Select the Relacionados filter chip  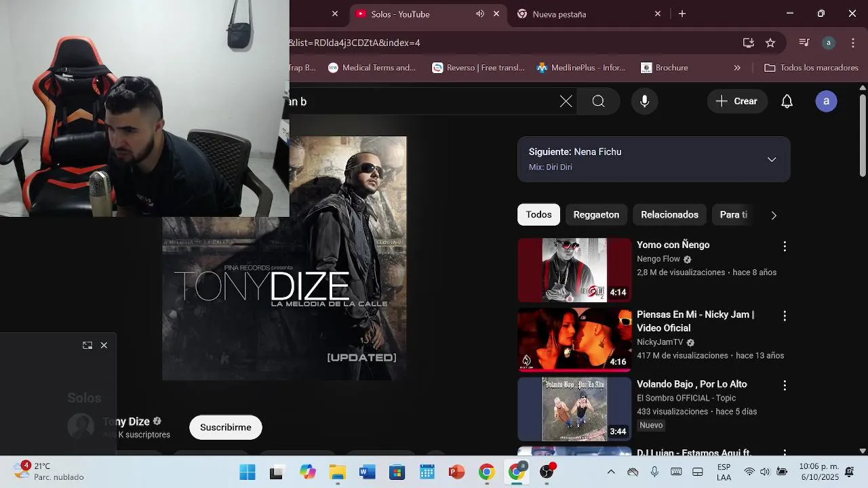click(669, 215)
